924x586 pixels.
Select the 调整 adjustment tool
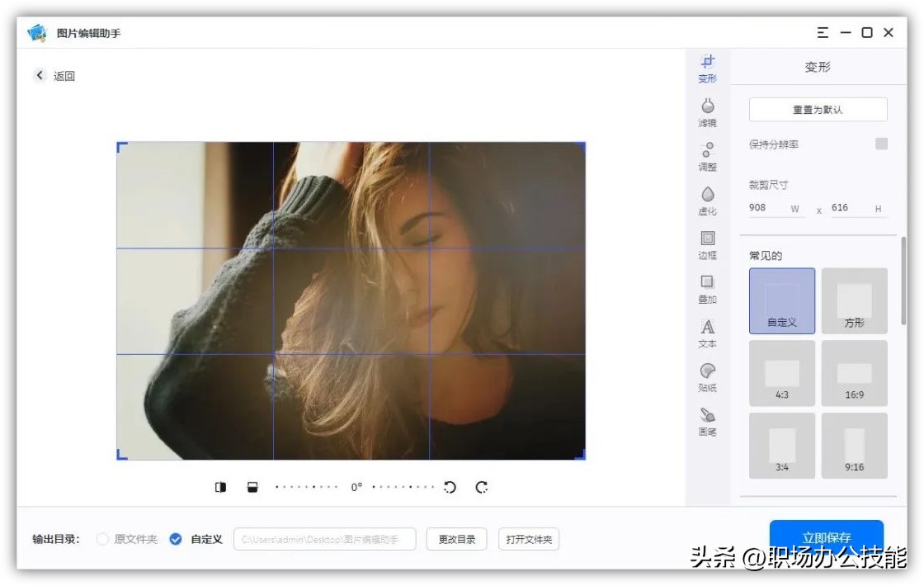(707, 157)
